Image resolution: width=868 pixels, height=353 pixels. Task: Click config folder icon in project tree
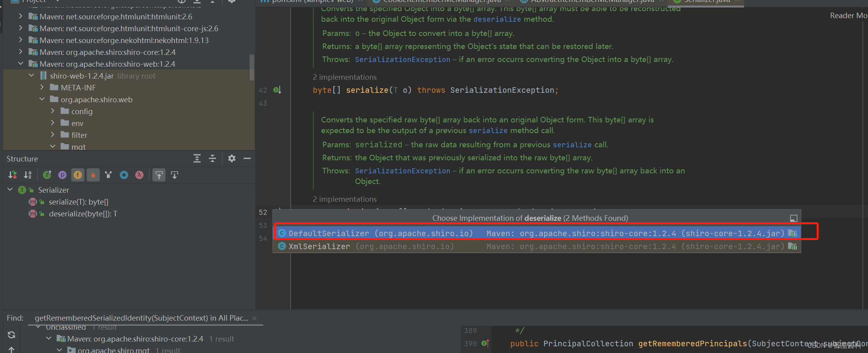click(x=65, y=111)
